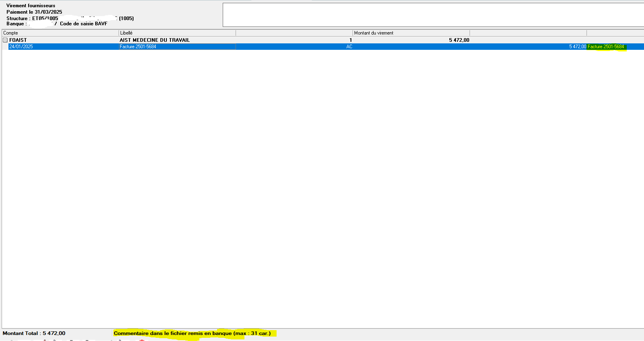Click the Code de saisie BAVF text
Screen dimensions: 644x341
click(x=84, y=24)
